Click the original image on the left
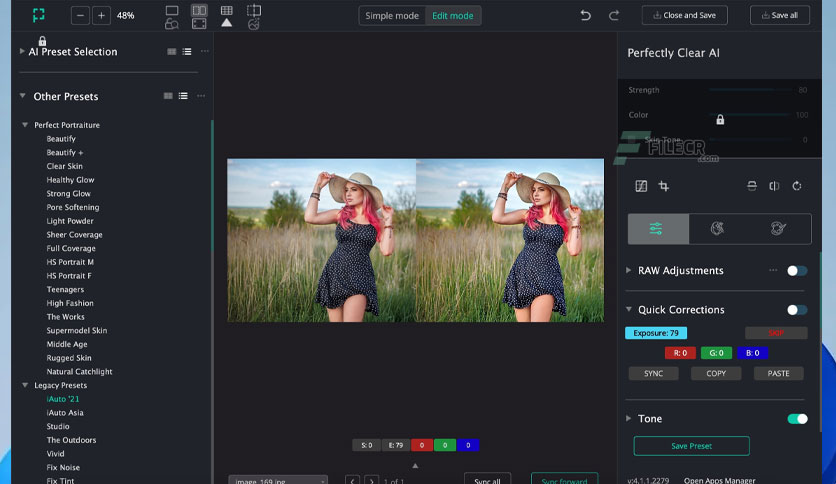 click(321, 240)
